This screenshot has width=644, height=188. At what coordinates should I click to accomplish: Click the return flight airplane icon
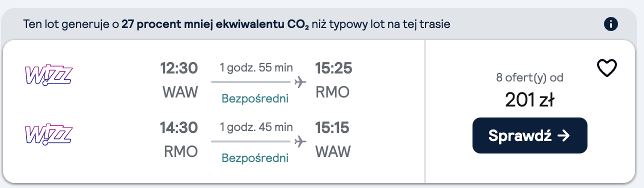(x=300, y=141)
